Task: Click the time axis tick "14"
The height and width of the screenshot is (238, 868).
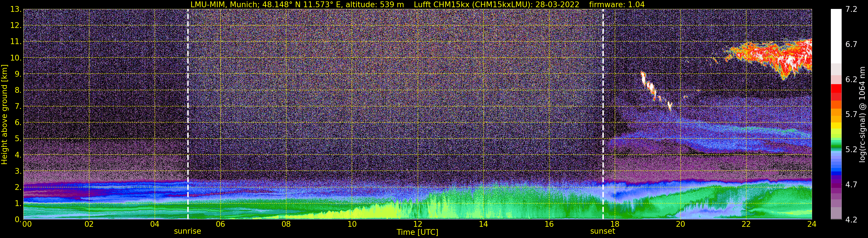Action: [483, 224]
